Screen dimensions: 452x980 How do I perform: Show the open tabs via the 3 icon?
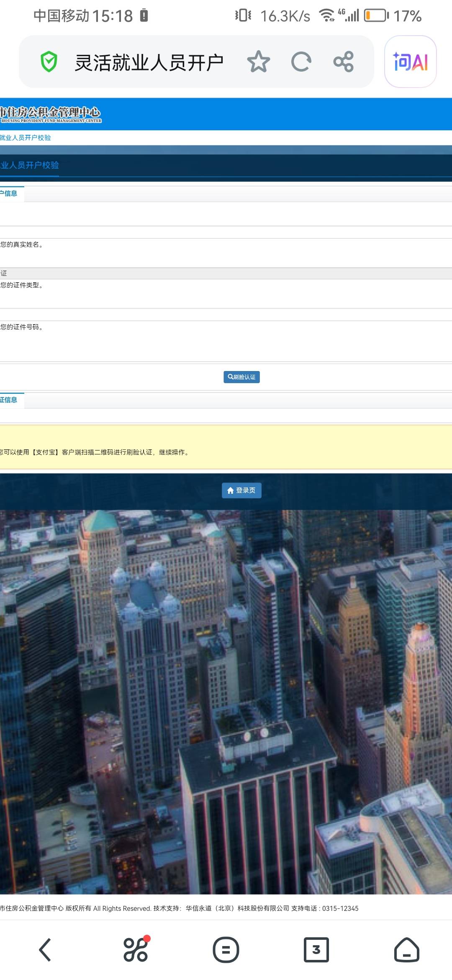tap(316, 949)
